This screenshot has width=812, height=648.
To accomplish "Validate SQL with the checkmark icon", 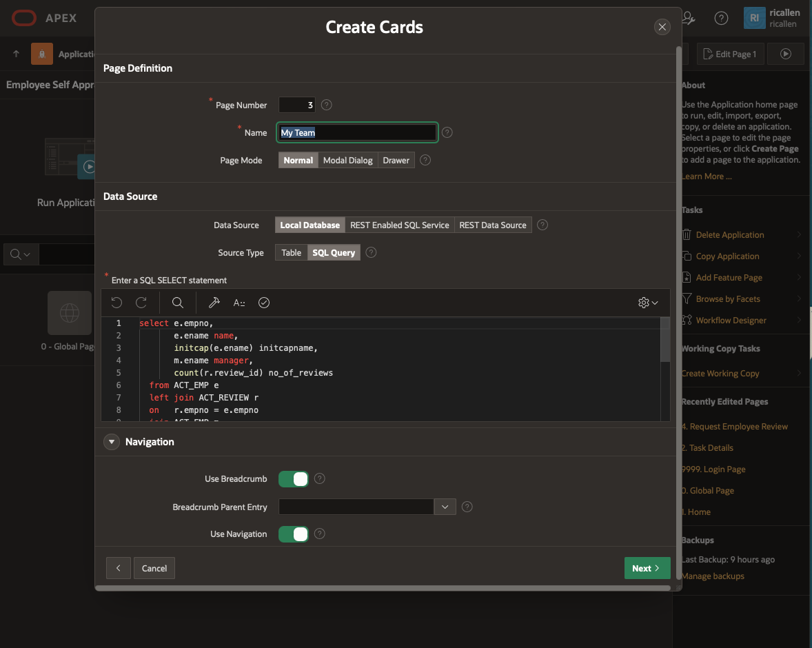I will point(263,303).
